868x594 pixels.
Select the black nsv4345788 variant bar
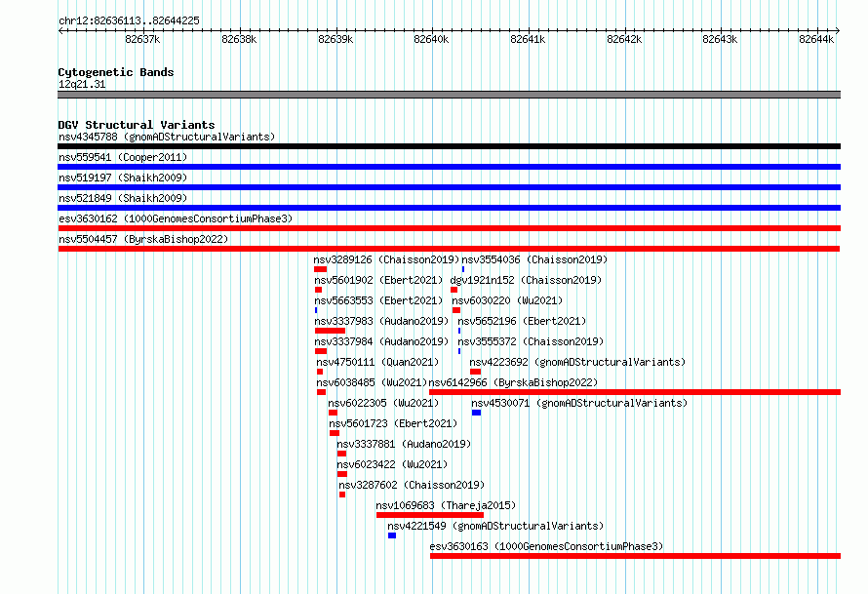(x=449, y=146)
